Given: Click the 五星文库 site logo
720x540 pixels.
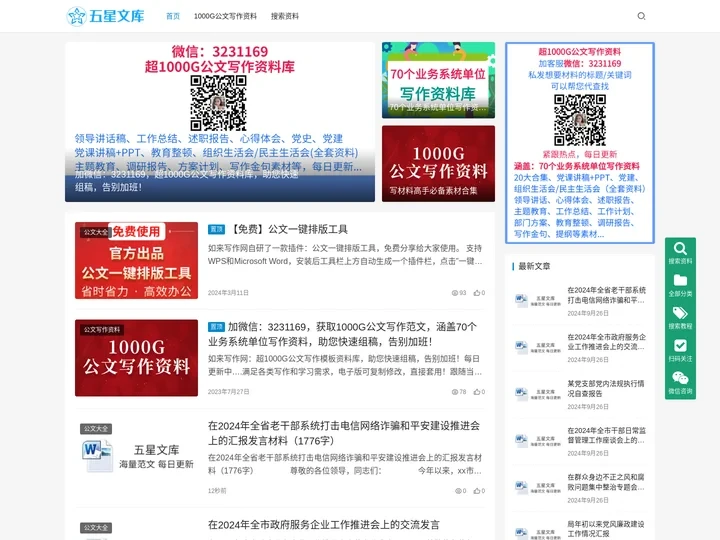Looking at the screenshot, I should click(x=106, y=16).
